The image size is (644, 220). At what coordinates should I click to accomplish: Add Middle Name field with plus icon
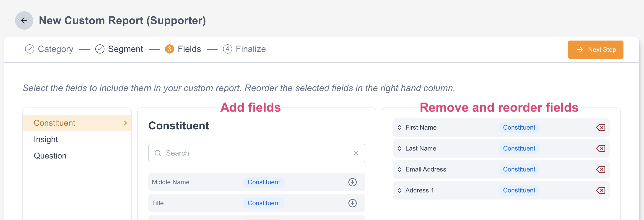point(352,182)
